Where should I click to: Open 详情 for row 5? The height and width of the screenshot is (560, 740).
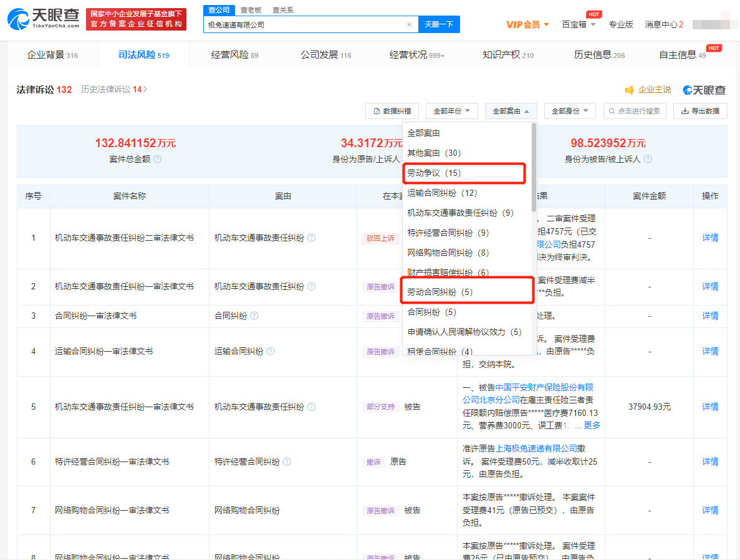(710, 407)
